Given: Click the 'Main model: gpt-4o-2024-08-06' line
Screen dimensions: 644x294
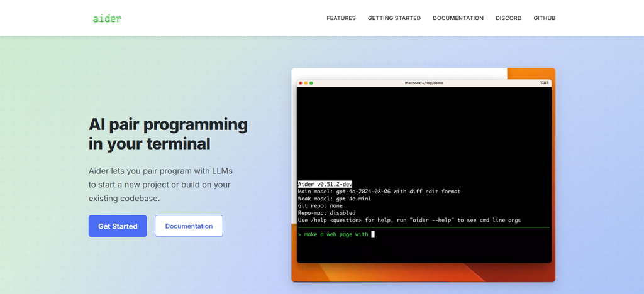Looking at the screenshot, I should (379, 192).
